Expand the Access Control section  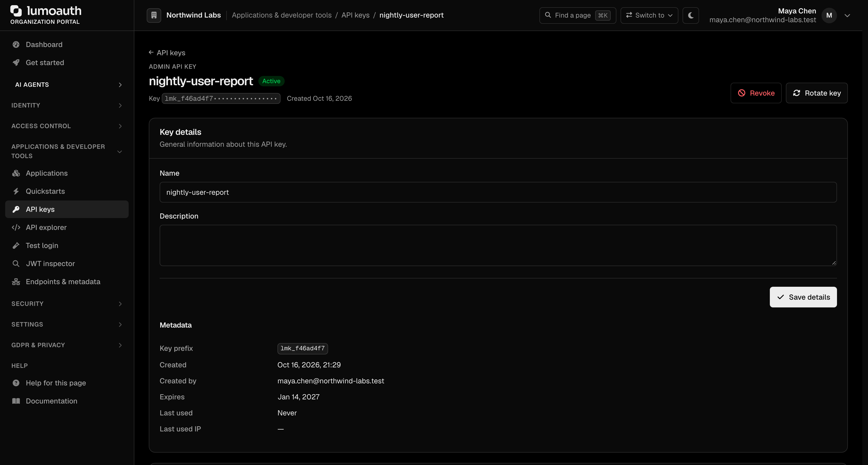[x=67, y=126]
